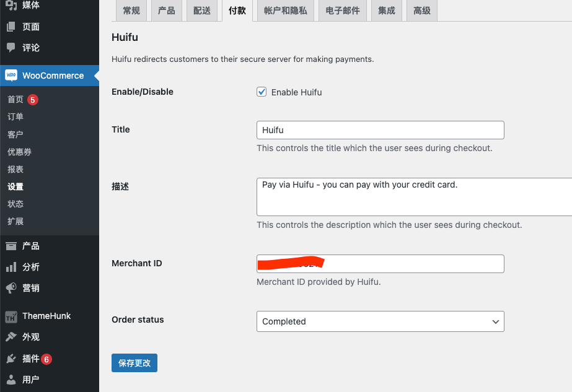
Task: Click the Users (用户) person icon
Action: tap(11, 380)
